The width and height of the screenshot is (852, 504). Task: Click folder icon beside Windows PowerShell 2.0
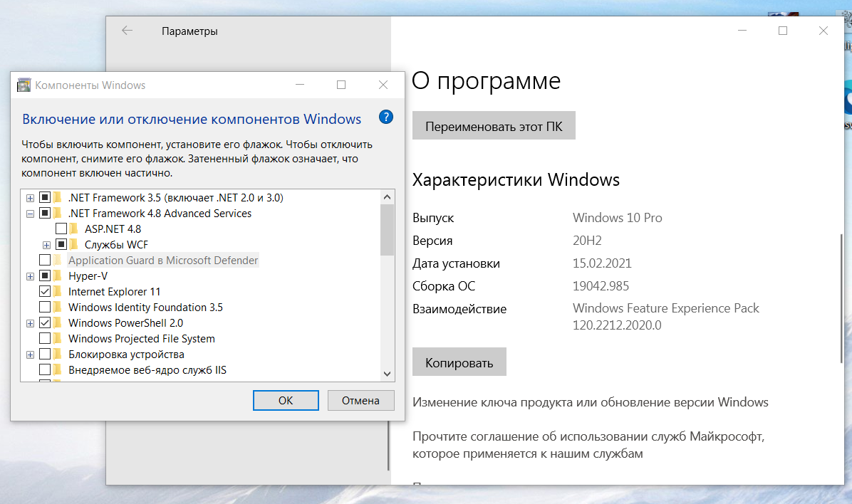(58, 323)
